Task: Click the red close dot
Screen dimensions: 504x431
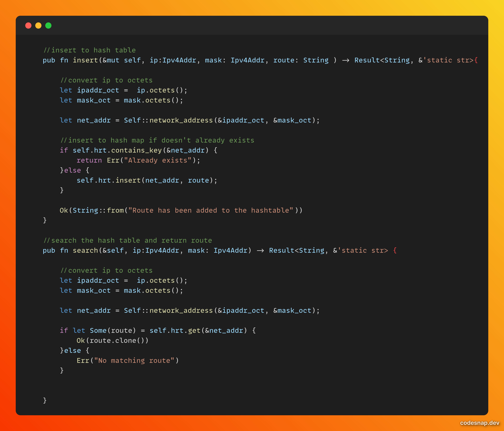Action: point(28,26)
